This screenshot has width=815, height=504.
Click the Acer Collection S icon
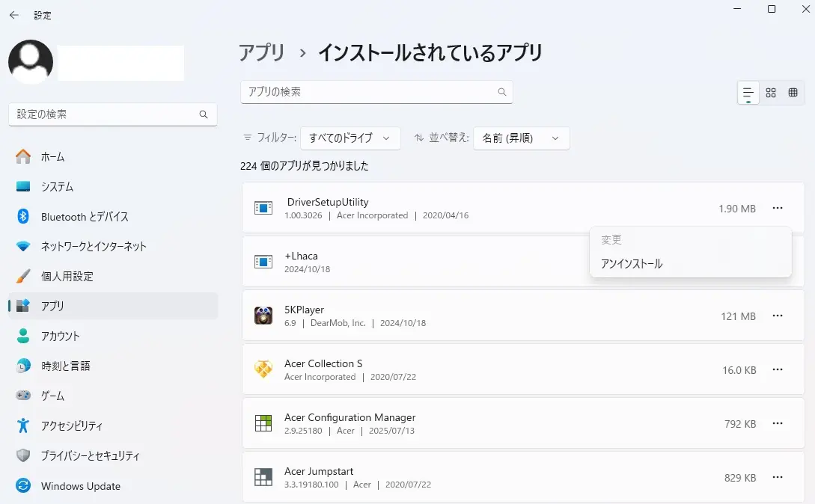pyautogui.click(x=263, y=369)
